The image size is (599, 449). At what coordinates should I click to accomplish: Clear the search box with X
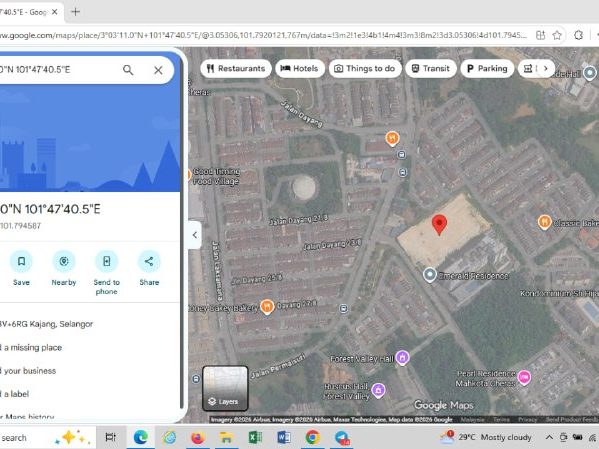coord(158,70)
